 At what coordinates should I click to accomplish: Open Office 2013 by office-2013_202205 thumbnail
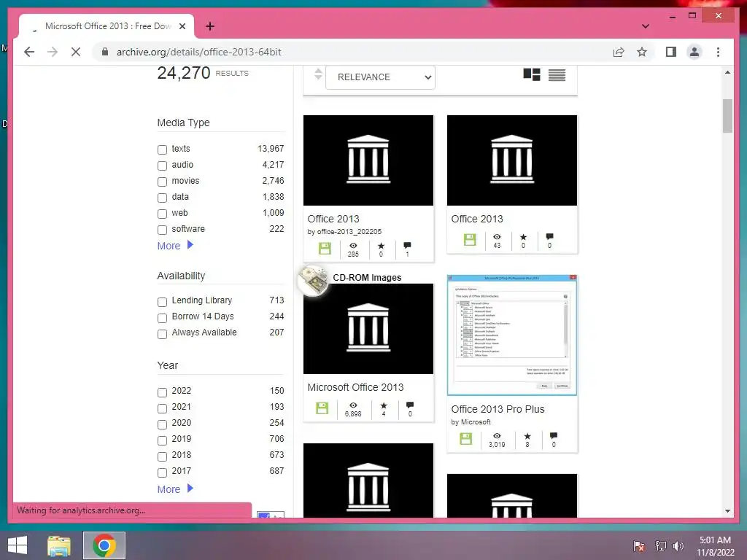click(x=368, y=160)
